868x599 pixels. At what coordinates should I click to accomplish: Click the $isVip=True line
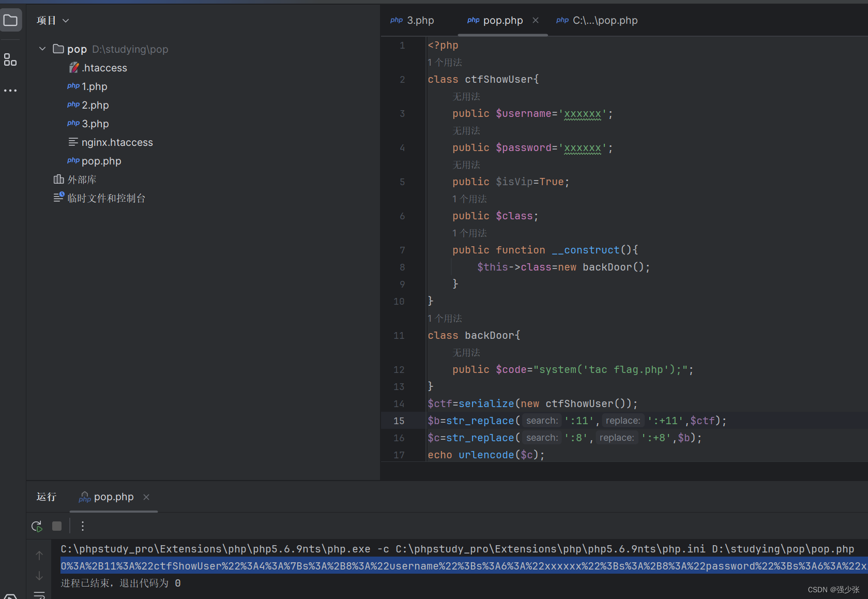click(x=511, y=182)
